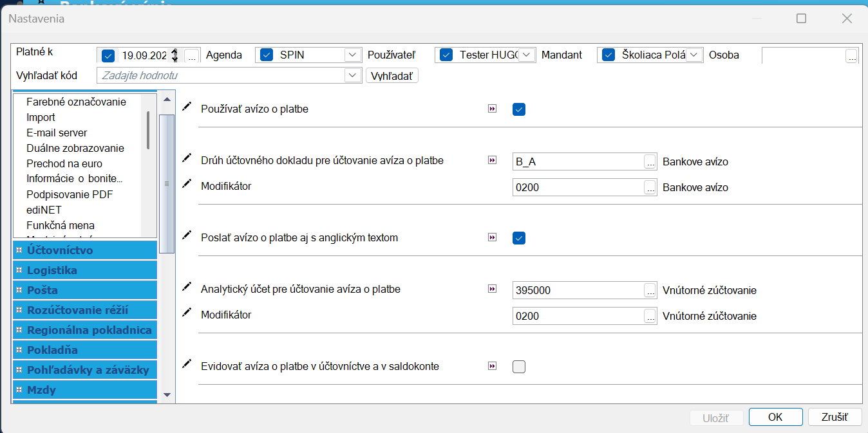Click pencil icon beside Druh účtovného dokladu
Viewport: 868px width, 433px height.
[187, 158]
